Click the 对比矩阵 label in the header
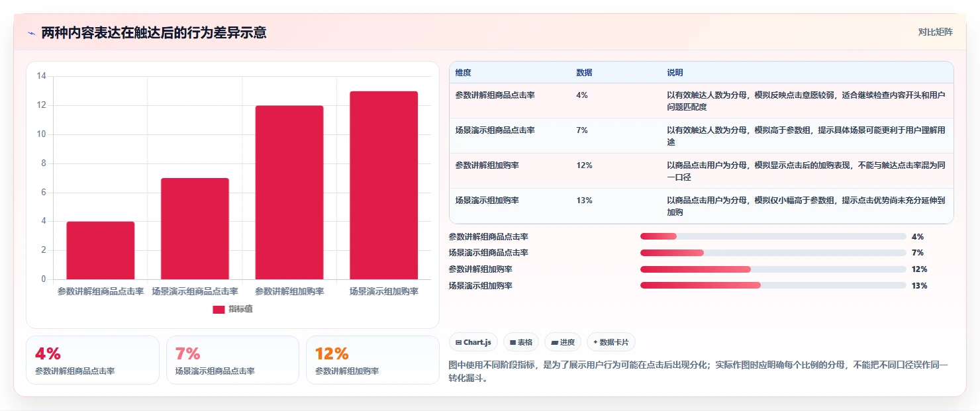This screenshot has width=980, height=411. pyautogui.click(x=936, y=32)
